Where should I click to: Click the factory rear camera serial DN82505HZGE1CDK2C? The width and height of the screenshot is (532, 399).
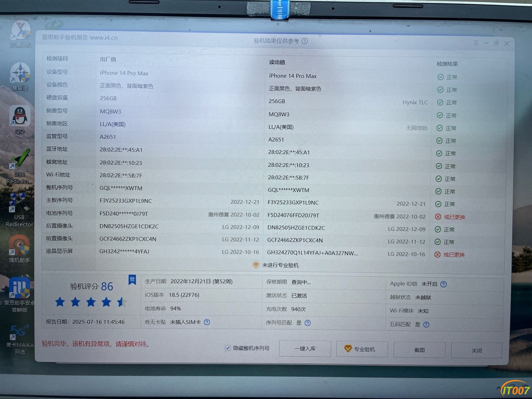(129, 226)
